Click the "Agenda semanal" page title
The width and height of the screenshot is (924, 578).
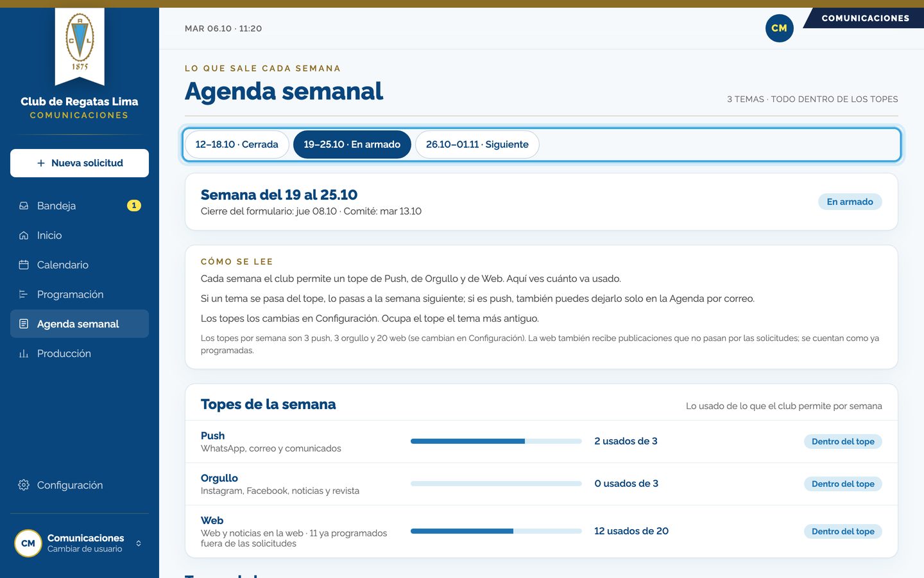click(x=284, y=91)
